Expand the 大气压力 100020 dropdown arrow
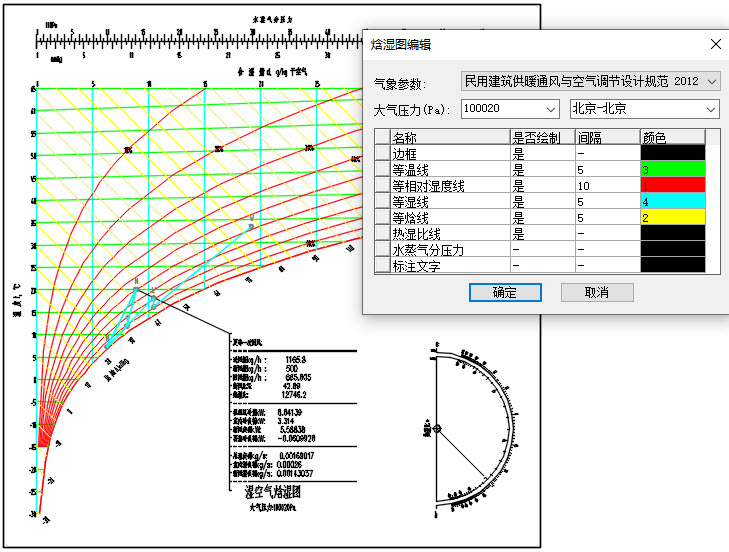 [550, 109]
